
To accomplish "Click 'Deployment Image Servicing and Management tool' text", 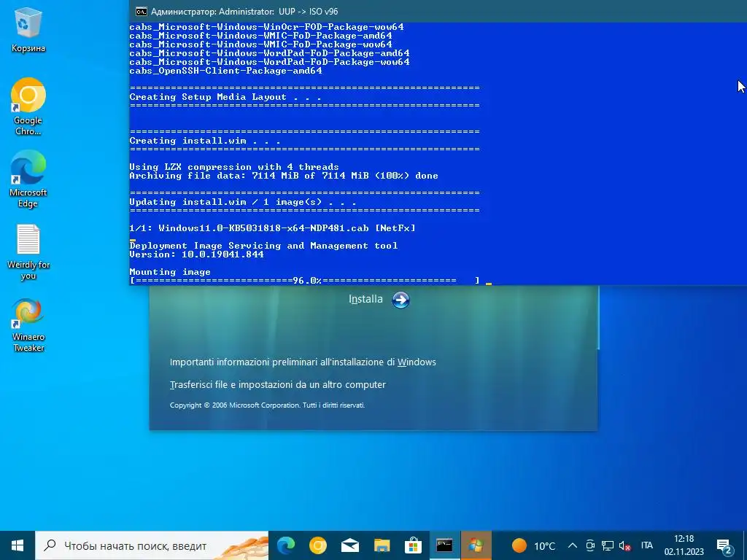I will [263, 246].
